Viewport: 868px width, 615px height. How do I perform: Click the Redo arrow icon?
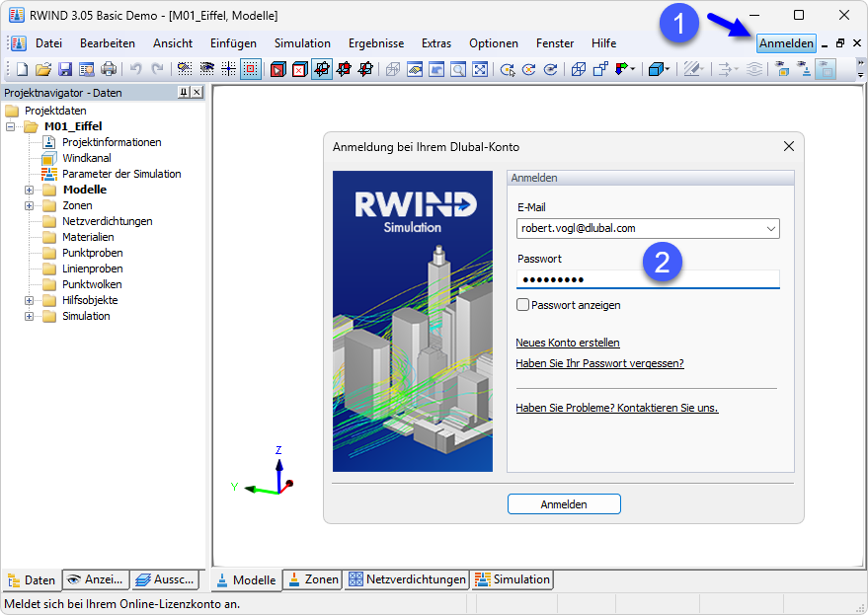[158, 69]
